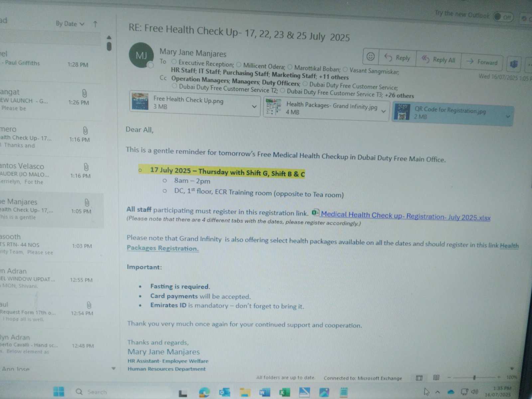Open Excel from the taskbar

285,393
